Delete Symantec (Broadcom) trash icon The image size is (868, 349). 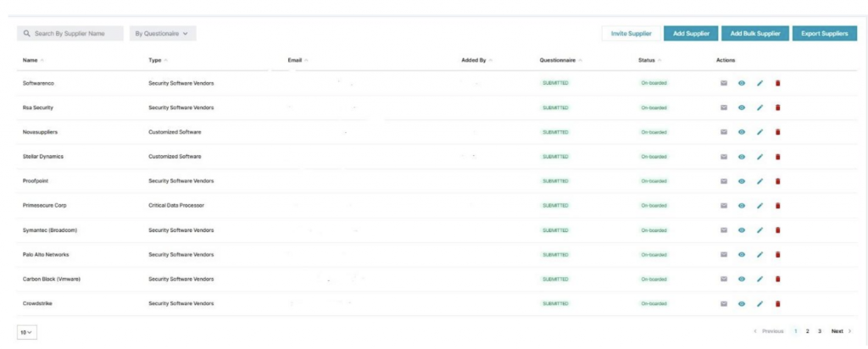(x=778, y=230)
